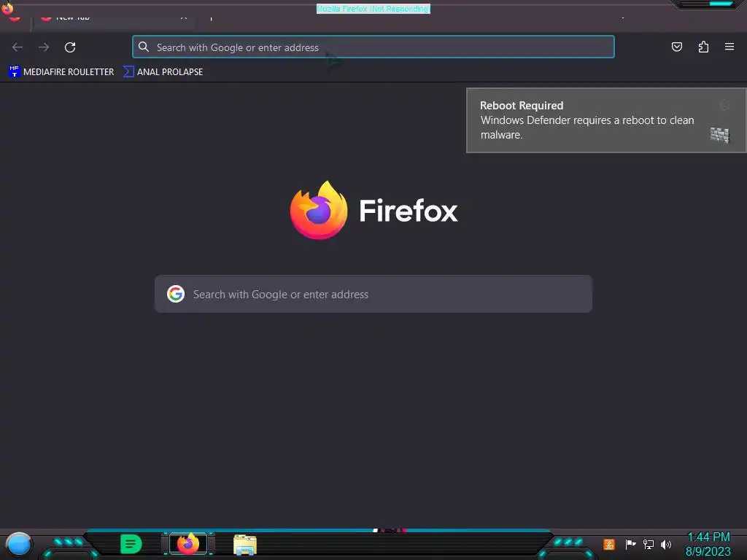This screenshot has width=747, height=560.
Task: Click the date 8/9/2023 in tray
Action: (708, 551)
